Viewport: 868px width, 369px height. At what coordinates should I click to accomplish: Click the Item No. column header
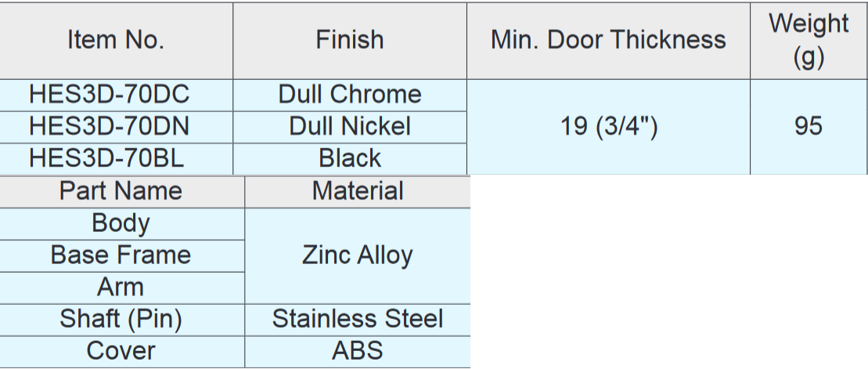[116, 40]
